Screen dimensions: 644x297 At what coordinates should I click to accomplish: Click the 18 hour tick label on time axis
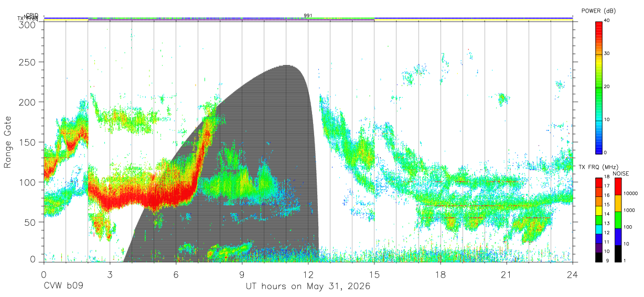(x=441, y=274)
